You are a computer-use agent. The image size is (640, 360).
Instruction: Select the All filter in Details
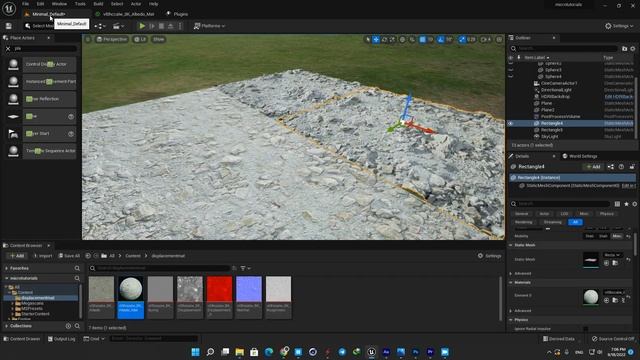pyautogui.click(x=576, y=222)
